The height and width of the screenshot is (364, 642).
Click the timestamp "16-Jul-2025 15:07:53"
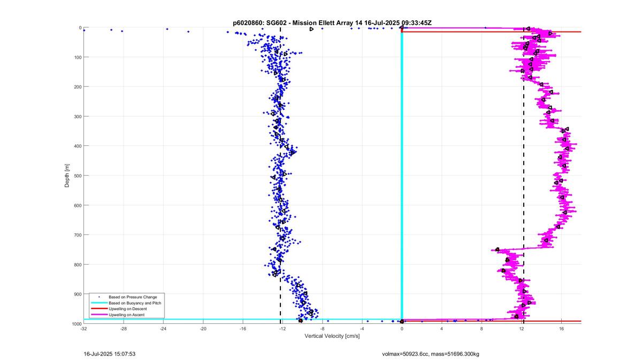[110, 354]
